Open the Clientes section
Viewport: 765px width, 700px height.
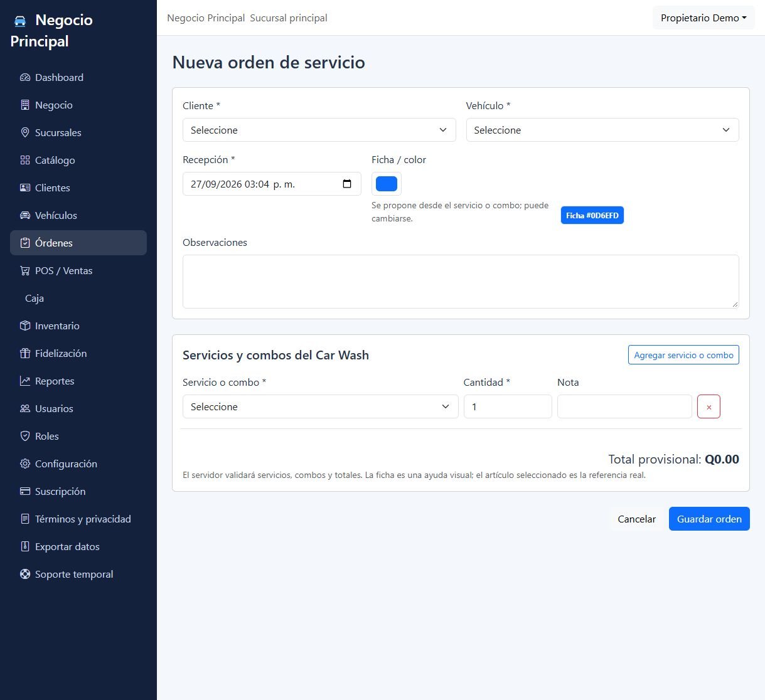tap(78, 188)
